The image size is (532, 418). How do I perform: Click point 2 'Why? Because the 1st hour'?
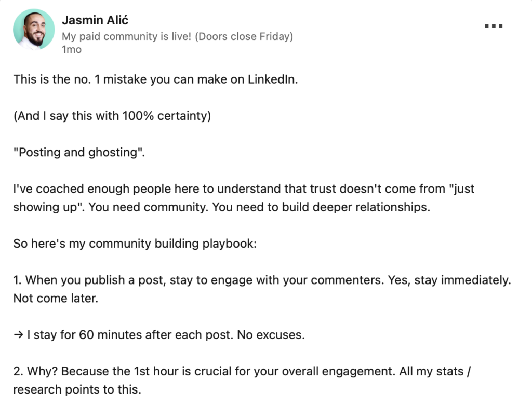tap(242, 372)
